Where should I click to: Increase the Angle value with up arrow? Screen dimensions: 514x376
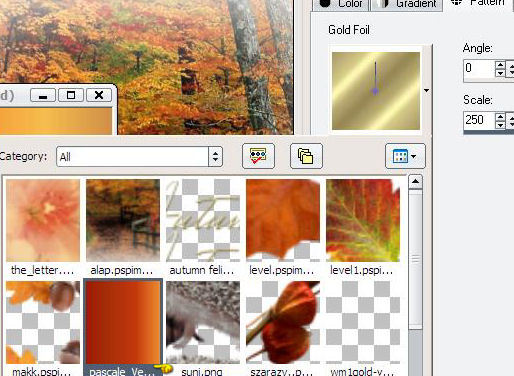[500, 65]
